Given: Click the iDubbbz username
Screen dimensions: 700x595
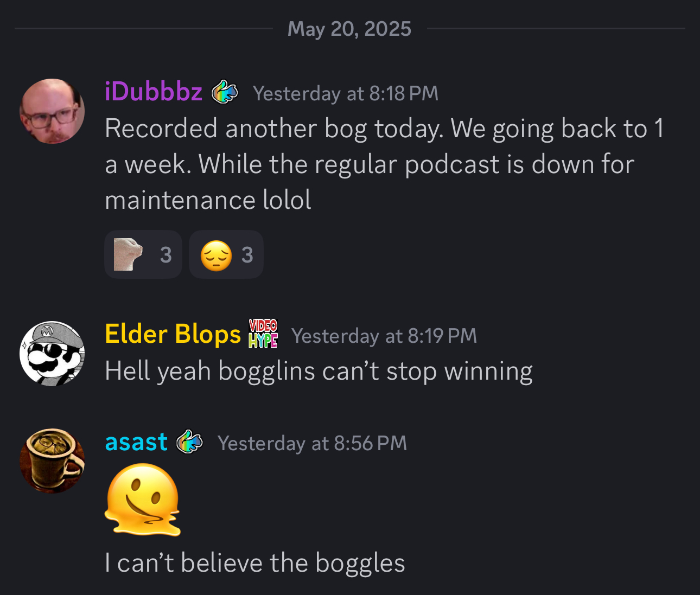Looking at the screenshot, I should pyautogui.click(x=154, y=92).
